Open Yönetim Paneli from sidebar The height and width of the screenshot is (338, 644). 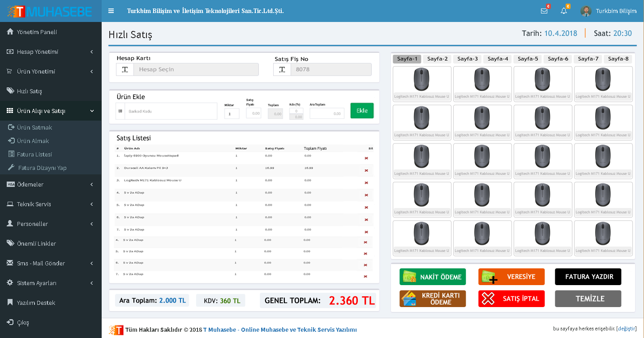[51, 32]
